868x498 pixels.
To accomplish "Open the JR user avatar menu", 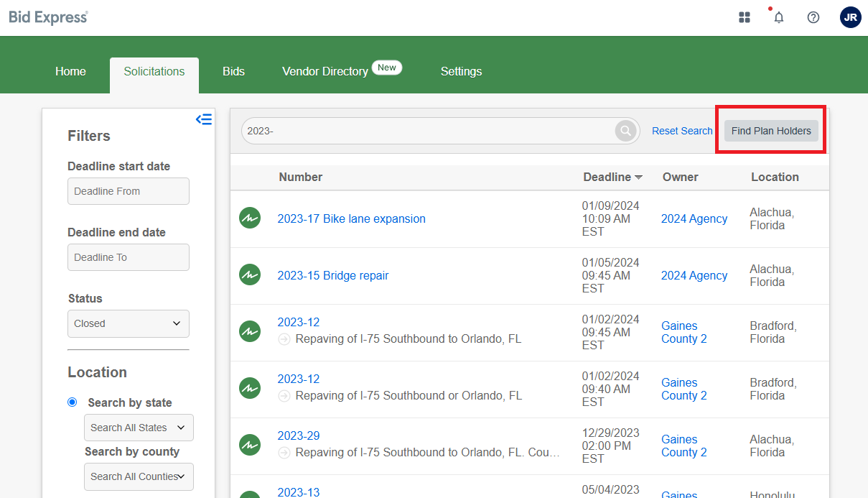I will click(x=851, y=17).
